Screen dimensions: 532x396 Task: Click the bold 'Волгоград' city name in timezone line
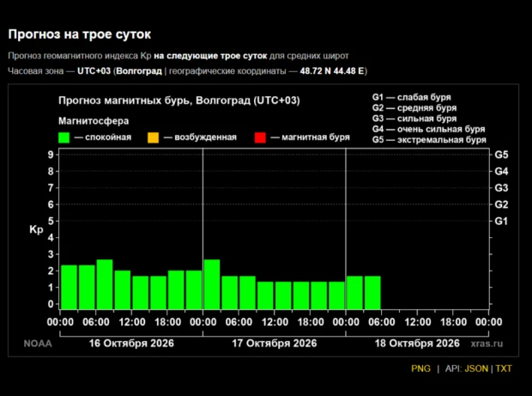tap(139, 71)
